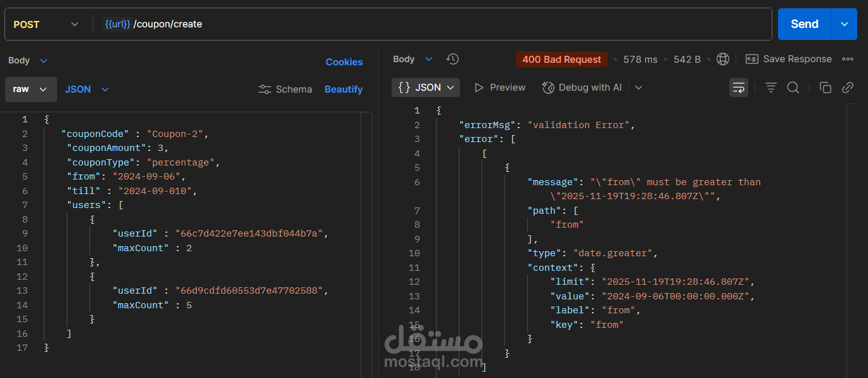Click the request body vertical scrollbar
The height and width of the screenshot is (378, 868).
[366, 245]
